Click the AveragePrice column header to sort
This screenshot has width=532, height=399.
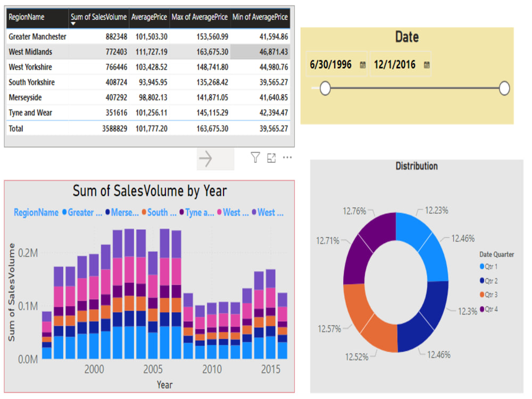[149, 18]
